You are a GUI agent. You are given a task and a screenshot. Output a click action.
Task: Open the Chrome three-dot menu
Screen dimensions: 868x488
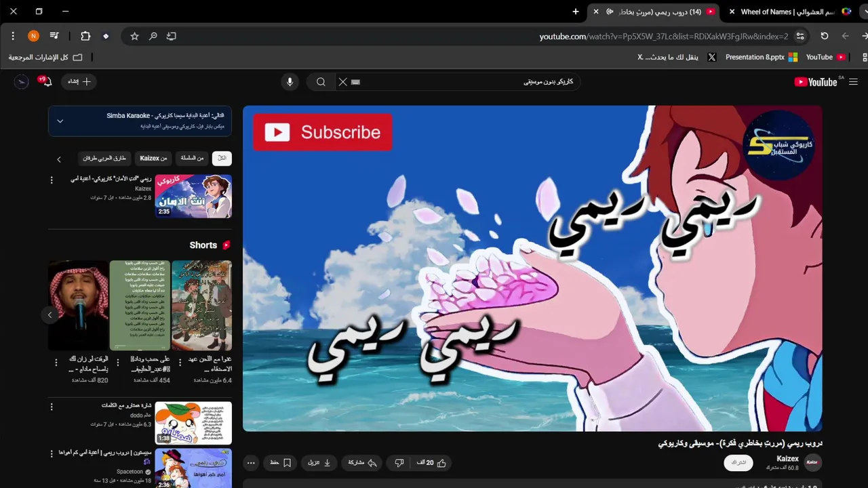pos(13,36)
